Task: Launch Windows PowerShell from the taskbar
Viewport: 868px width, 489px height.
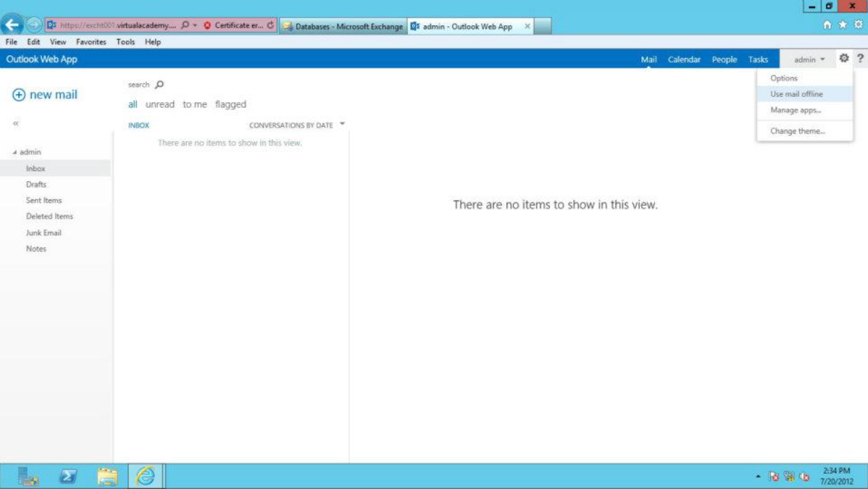Action: click(x=67, y=477)
